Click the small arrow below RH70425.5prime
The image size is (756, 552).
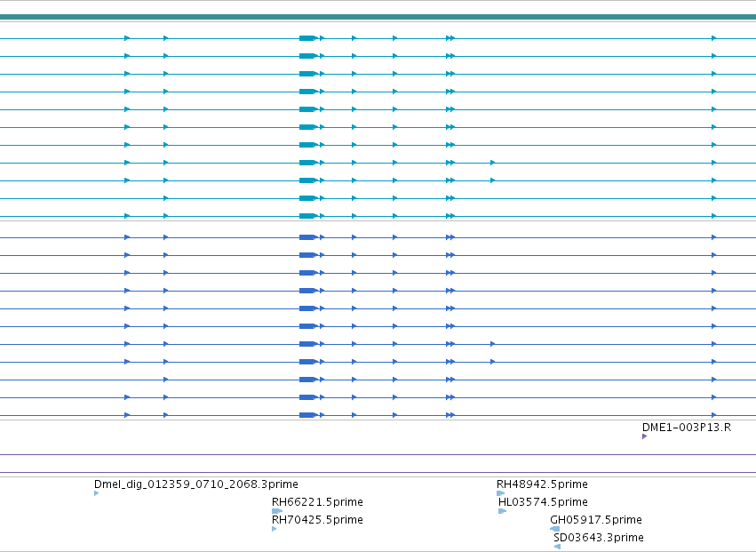coord(275,529)
